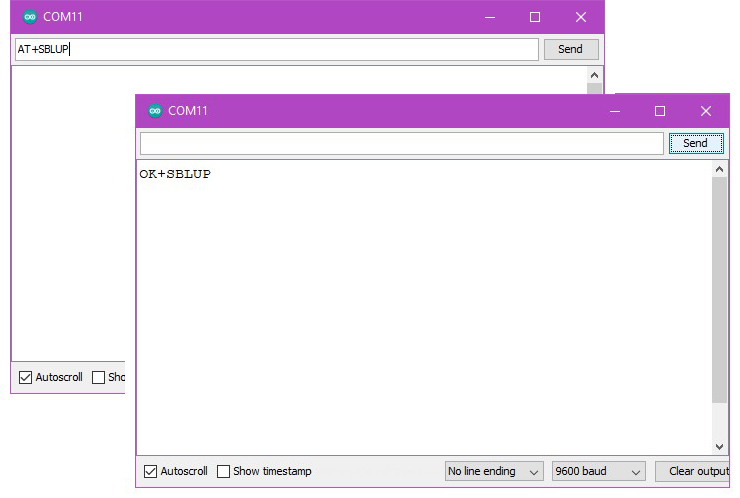Click the input field containing AT+SBLUP

click(x=275, y=49)
